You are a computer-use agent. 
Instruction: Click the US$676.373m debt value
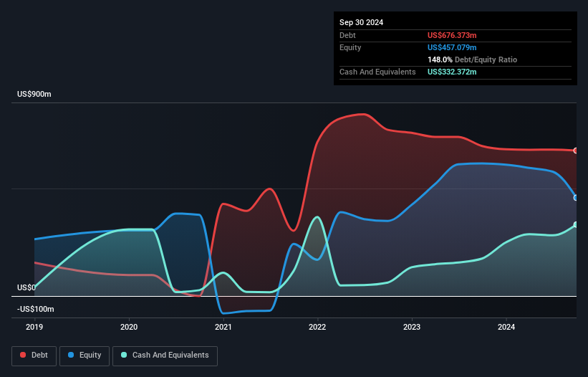tap(452, 35)
